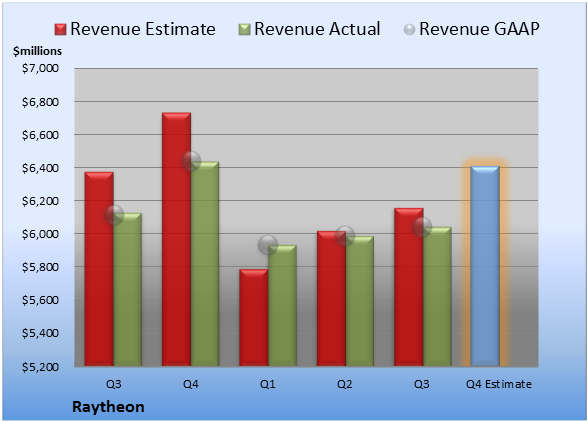Click the '$6,600' axis value
Image resolution: width=588 pixels, height=422 pixels.
point(40,135)
